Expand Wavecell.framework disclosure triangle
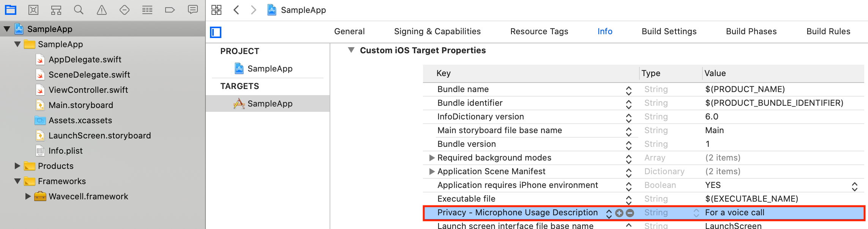 (x=28, y=196)
